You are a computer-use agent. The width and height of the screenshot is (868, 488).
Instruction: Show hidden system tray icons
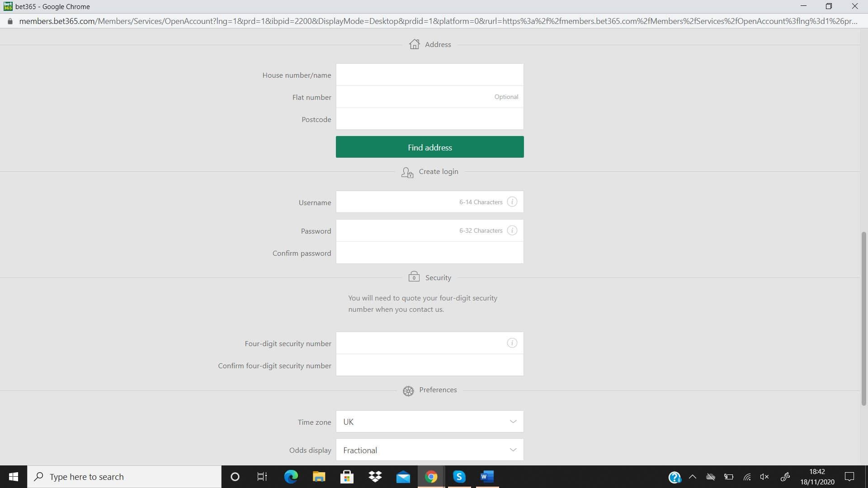[x=692, y=477]
